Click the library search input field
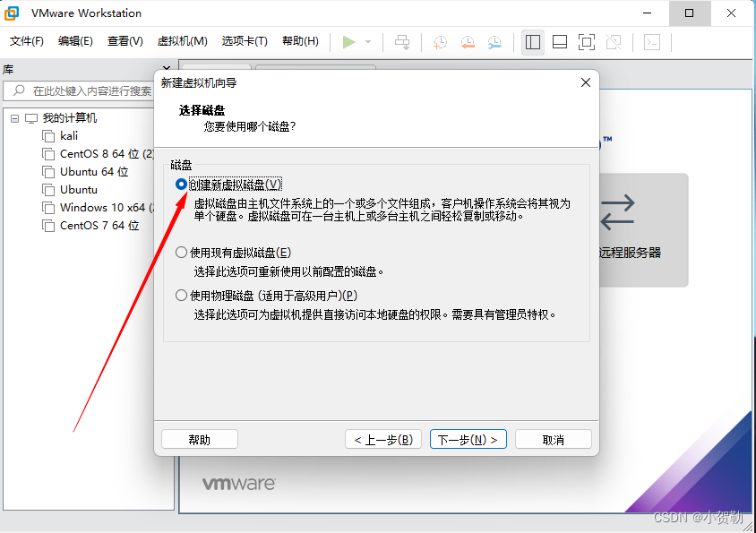This screenshot has width=756, height=533. (x=80, y=90)
